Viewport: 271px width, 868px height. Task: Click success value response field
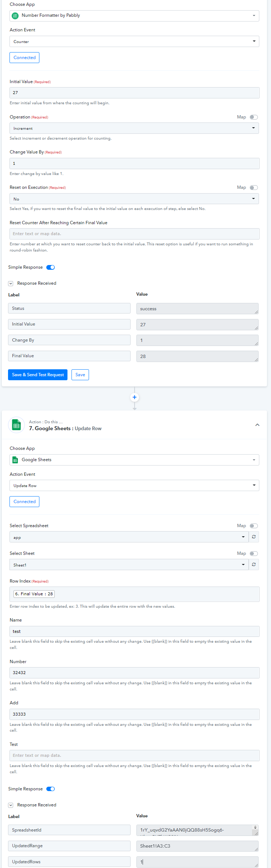[197, 309]
